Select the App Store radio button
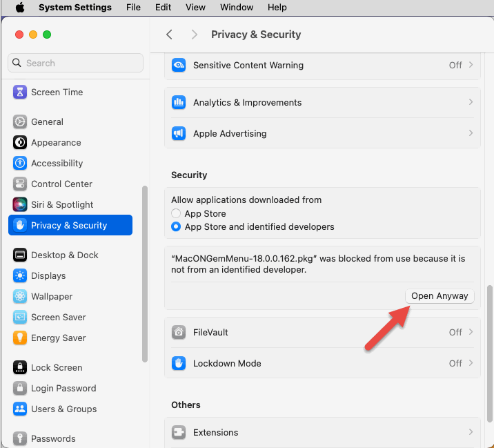Screen dimensions: 494x448 [177, 214]
